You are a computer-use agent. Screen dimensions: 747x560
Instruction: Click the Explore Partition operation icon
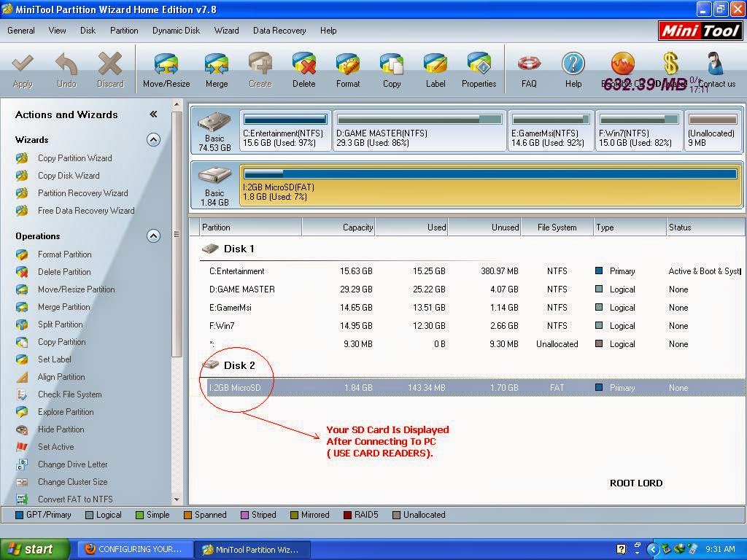[x=22, y=412]
